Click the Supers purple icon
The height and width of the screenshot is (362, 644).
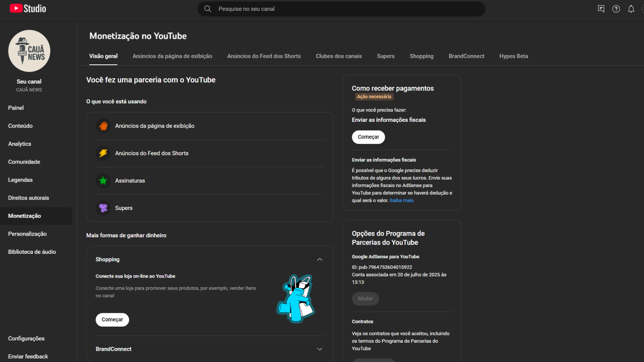103,208
